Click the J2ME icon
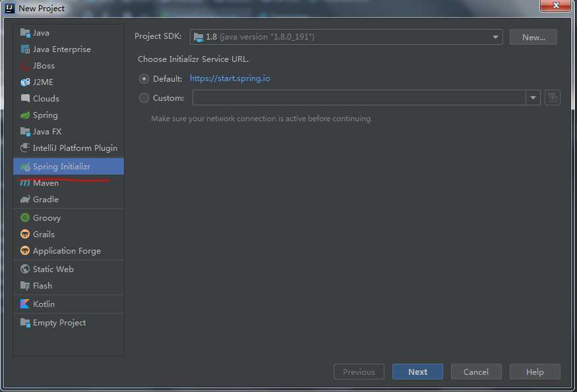This screenshot has width=577, height=392. point(25,82)
